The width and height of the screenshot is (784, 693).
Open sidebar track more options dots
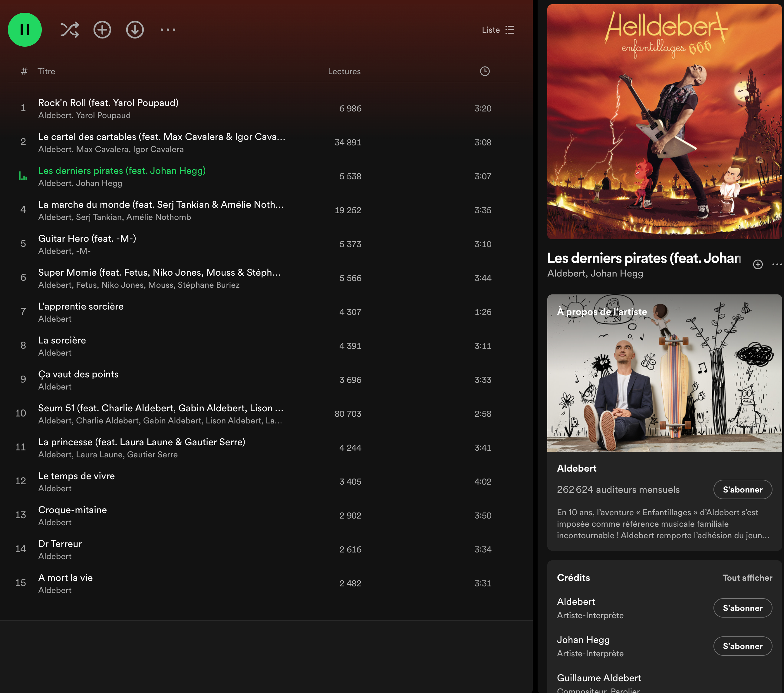[x=777, y=264]
